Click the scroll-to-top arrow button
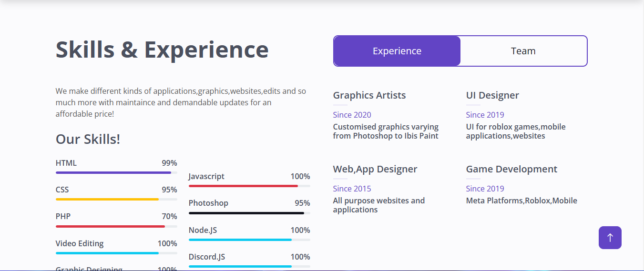 pyautogui.click(x=610, y=238)
